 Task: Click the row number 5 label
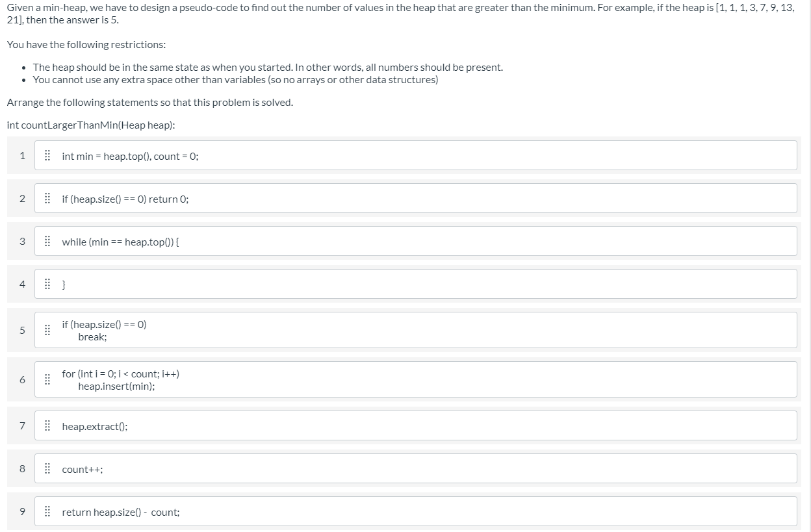pyautogui.click(x=22, y=330)
